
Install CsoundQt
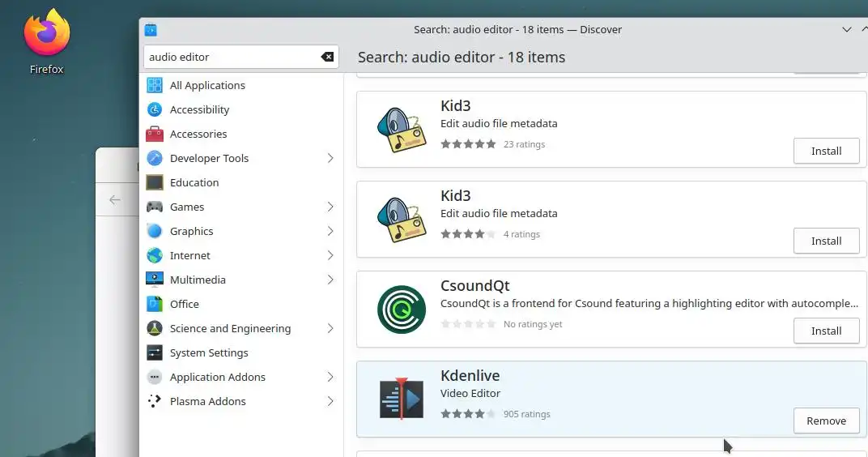826,331
